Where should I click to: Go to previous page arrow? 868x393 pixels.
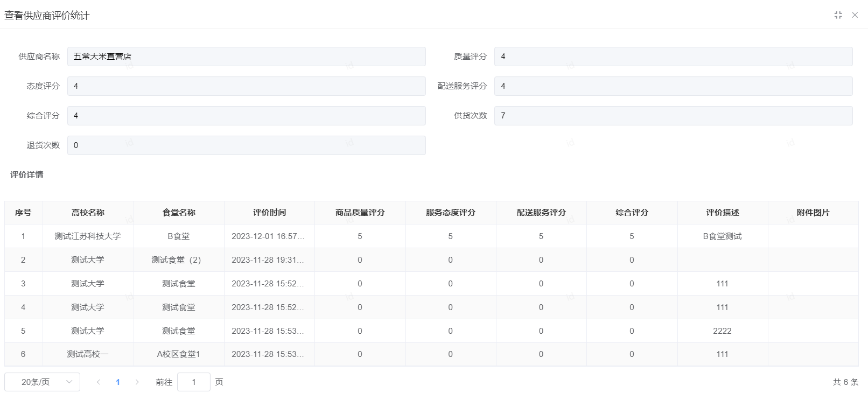tap(99, 382)
